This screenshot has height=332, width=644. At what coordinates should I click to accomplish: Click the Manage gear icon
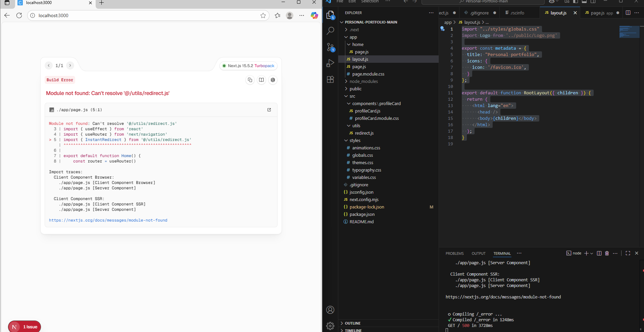point(330,326)
